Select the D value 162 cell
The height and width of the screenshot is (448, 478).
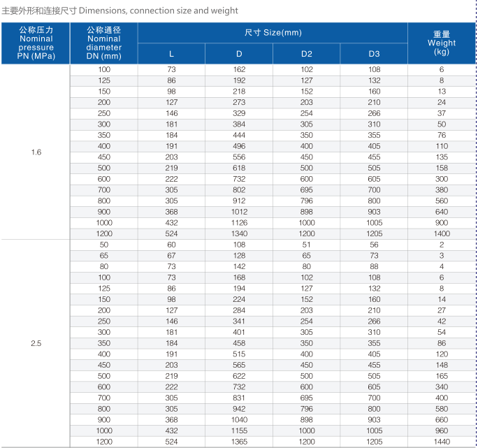[x=239, y=69]
